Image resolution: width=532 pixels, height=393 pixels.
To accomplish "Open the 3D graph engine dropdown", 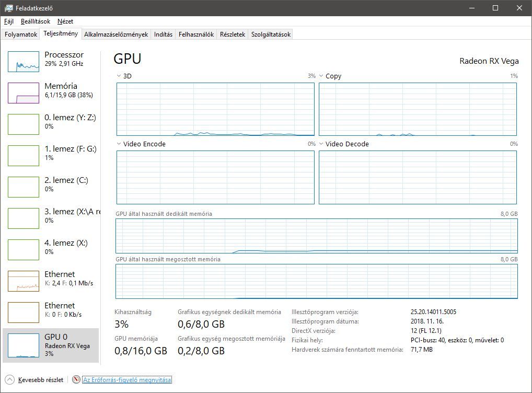I will click(119, 76).
